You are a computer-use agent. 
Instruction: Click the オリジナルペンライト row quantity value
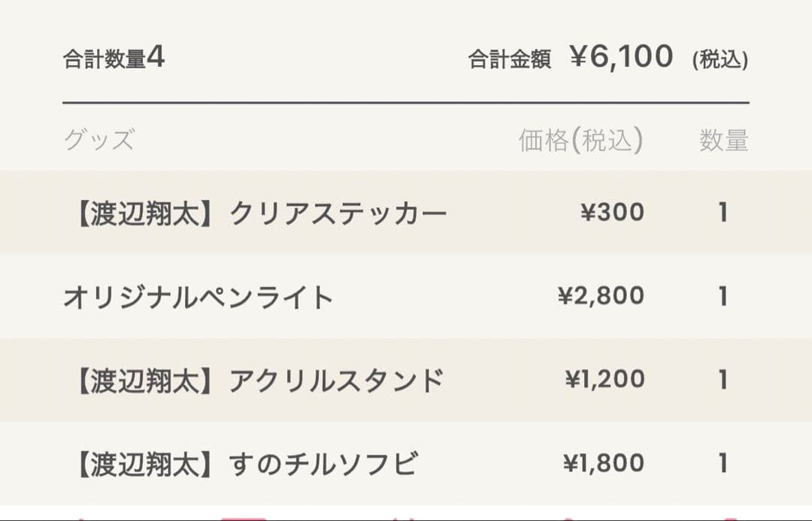(x=723, y=296)
